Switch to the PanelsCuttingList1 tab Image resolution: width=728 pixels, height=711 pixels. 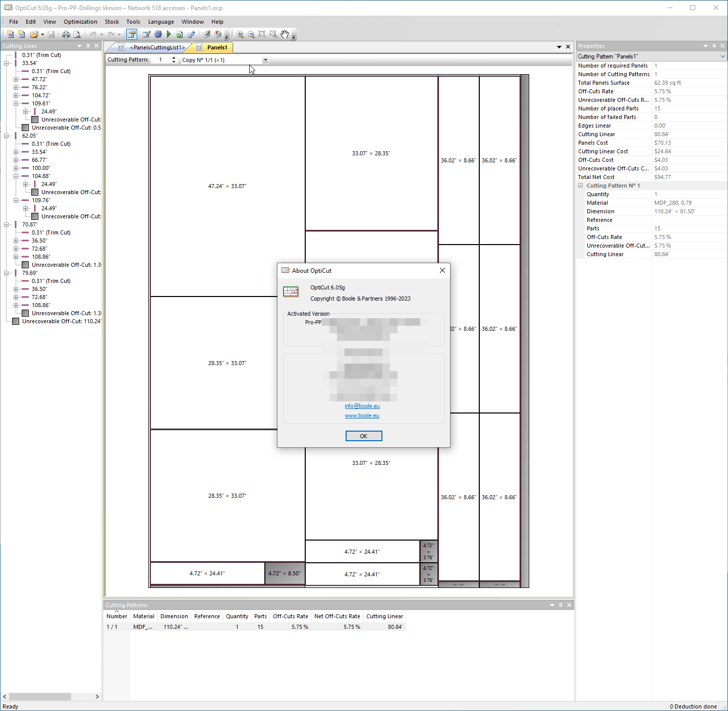coord(156,47)
